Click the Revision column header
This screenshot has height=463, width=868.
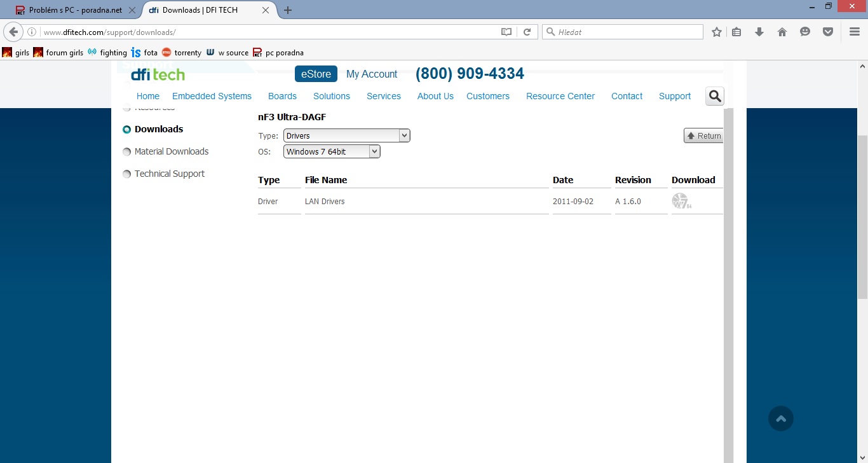[x=633, y=180]
